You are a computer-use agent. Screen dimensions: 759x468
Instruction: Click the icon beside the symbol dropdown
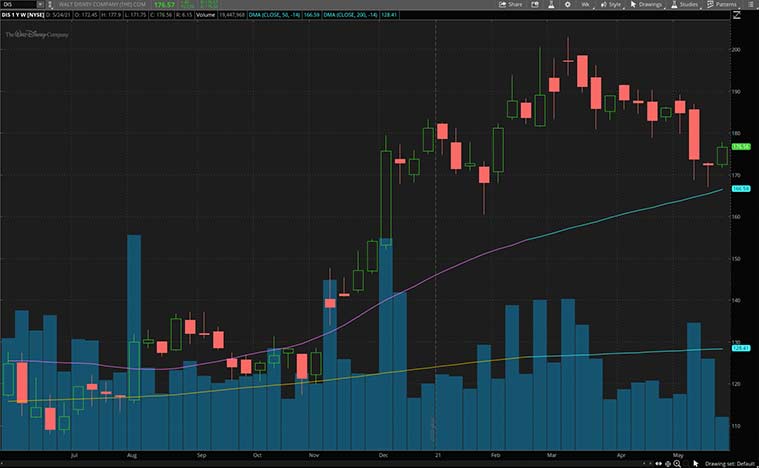50,4
